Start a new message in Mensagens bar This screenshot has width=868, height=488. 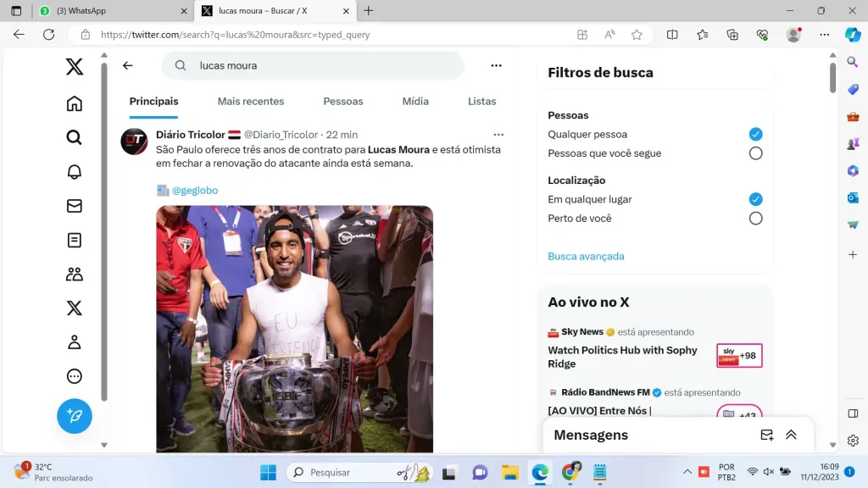[x=766, y=435]
